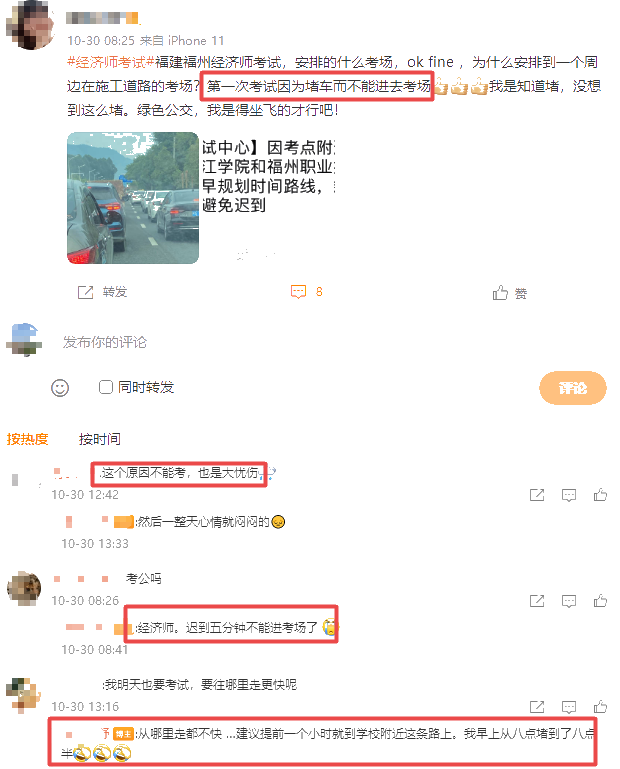This screenshot has height=769, width=620.
Task: Repost the 13:16 comment using its share icon
Action: (x=537, y=707)
